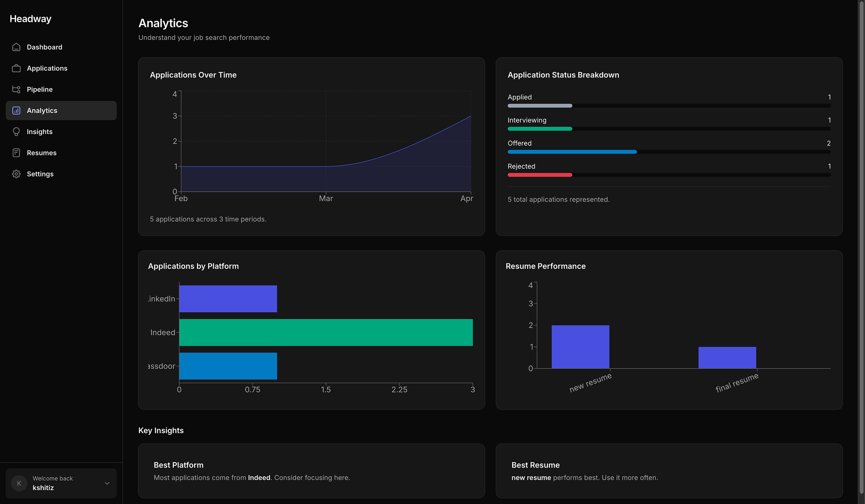Click the Insights lightbulb icon
The height and width of the screenshot is (504, 865).
(x=16, y=132)
